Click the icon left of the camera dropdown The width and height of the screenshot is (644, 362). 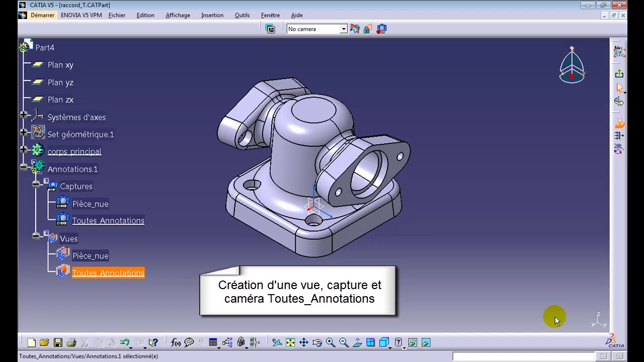pos(271,29)
